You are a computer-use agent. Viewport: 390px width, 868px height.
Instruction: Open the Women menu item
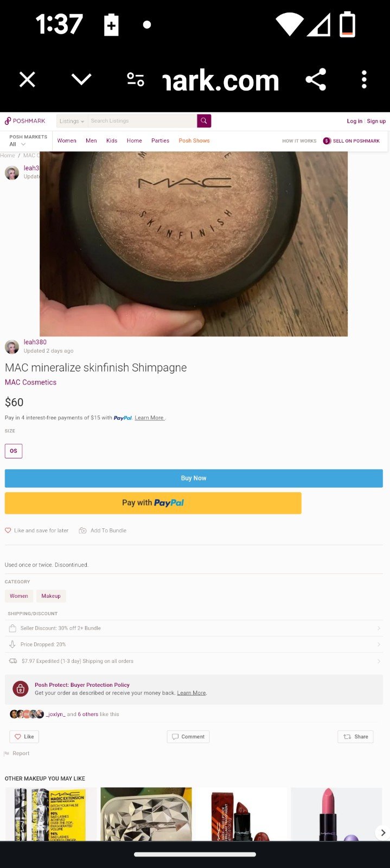click(67, 141)
